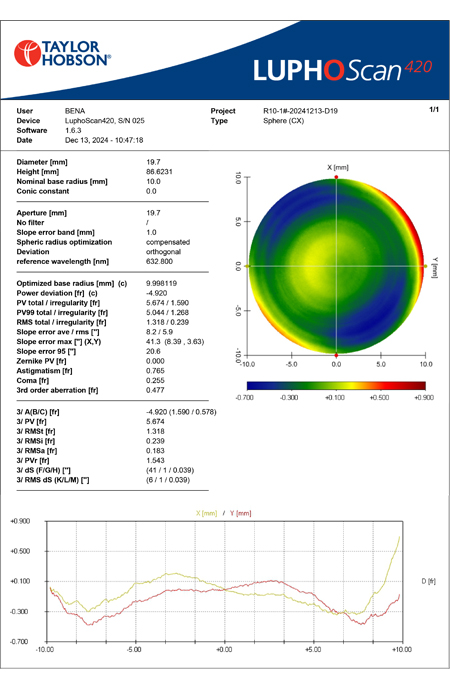Click coma value 0.255

[155, 380]
